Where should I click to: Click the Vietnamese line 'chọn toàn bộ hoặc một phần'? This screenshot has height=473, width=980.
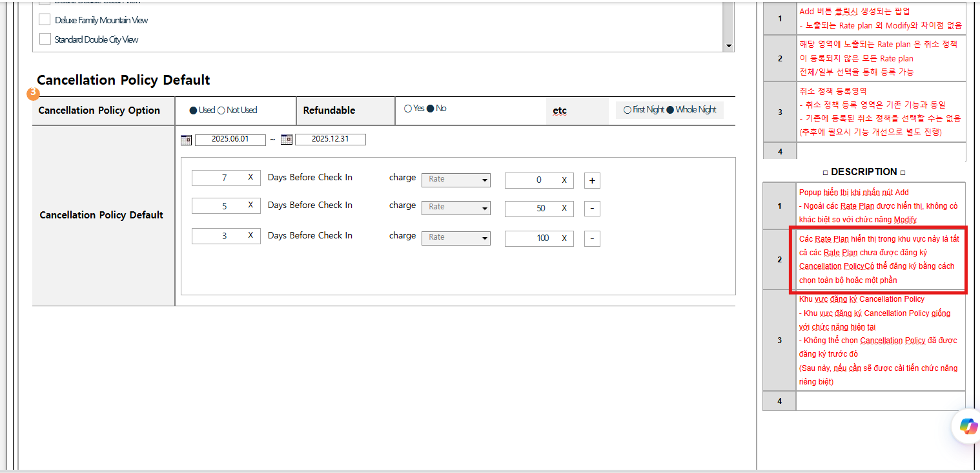pyautogui.click(x=848, y=280)
